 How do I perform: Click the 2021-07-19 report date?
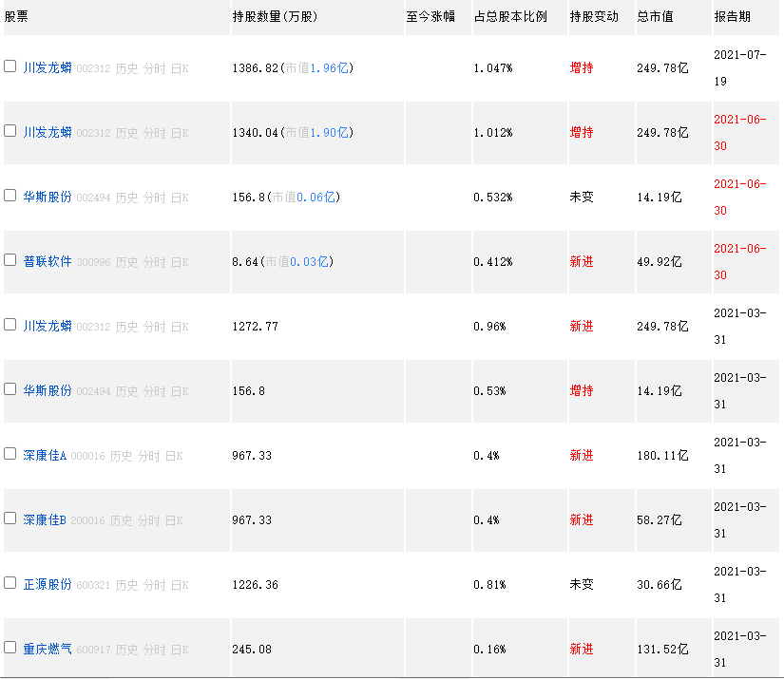point(740,68)
